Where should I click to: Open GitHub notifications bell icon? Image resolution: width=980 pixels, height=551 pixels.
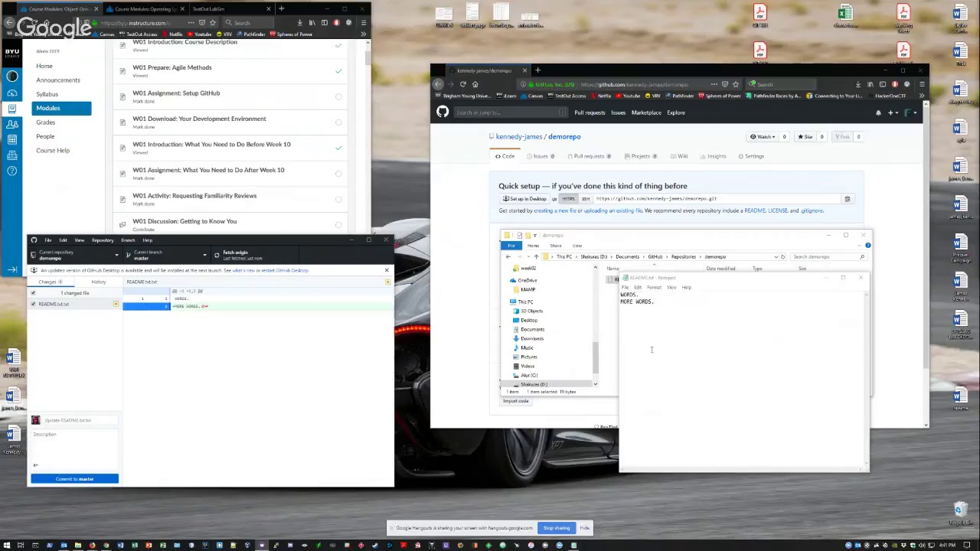point(878,112)
